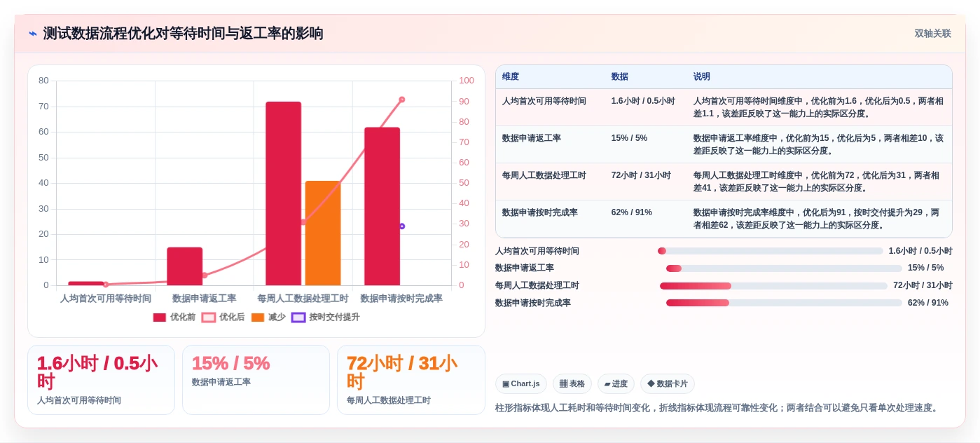Click the 人均首次可用等待时间 progress bar
Viewport: 980px width, 443px height.
coord(771,251)
